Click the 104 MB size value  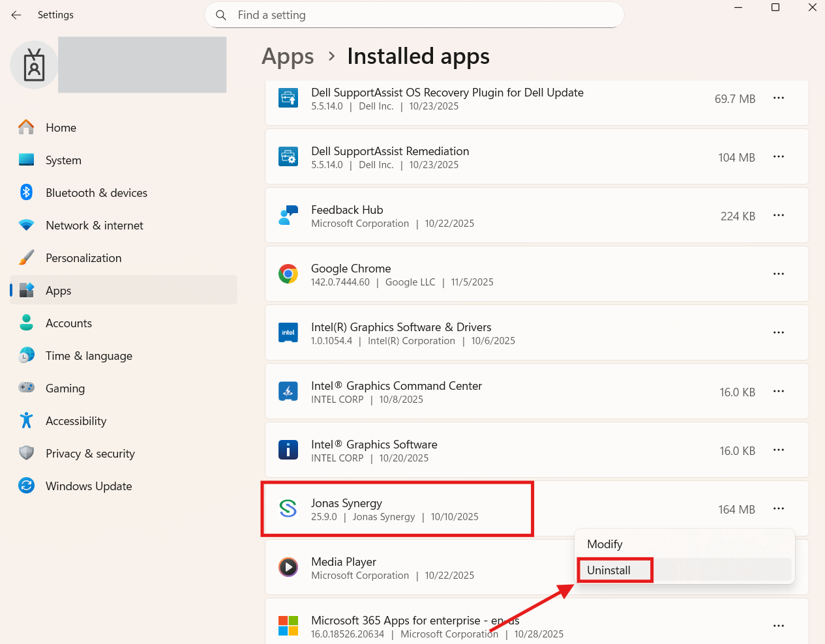pyautogui.click(x=736, y=158)
